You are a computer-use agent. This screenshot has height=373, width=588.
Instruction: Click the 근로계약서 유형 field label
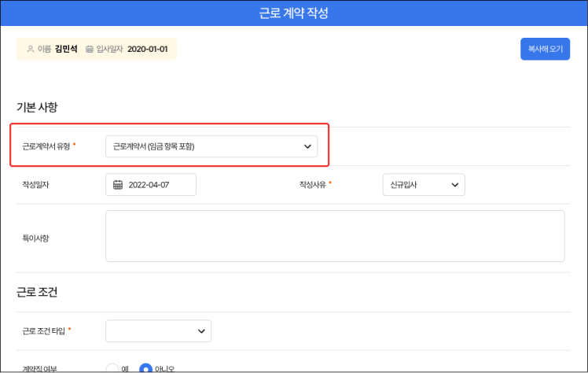click(46, 146)
